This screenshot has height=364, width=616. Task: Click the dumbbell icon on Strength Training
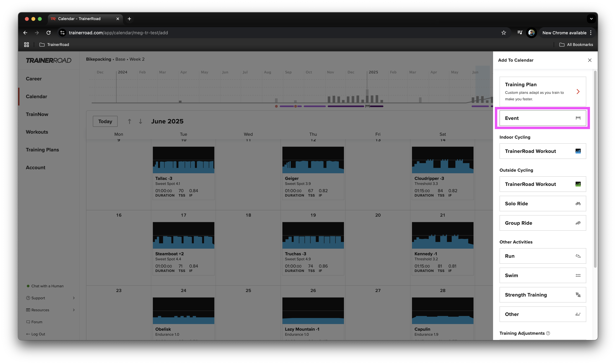[578, 295]
